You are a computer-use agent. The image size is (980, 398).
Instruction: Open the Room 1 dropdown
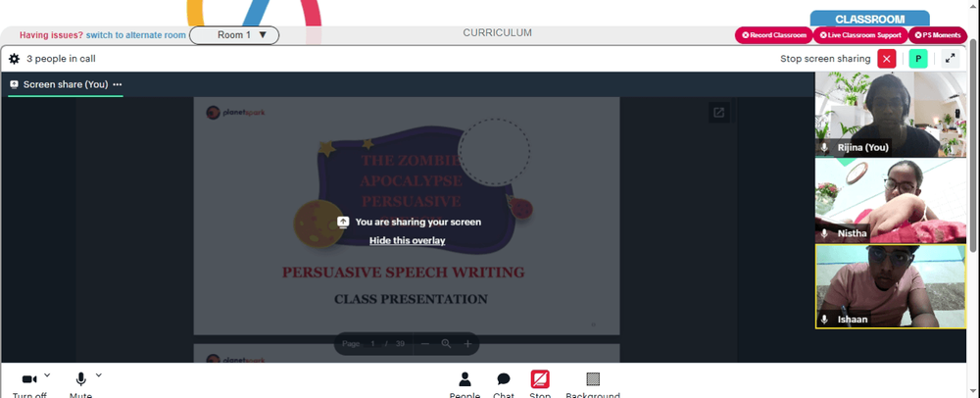coord(234,35)
